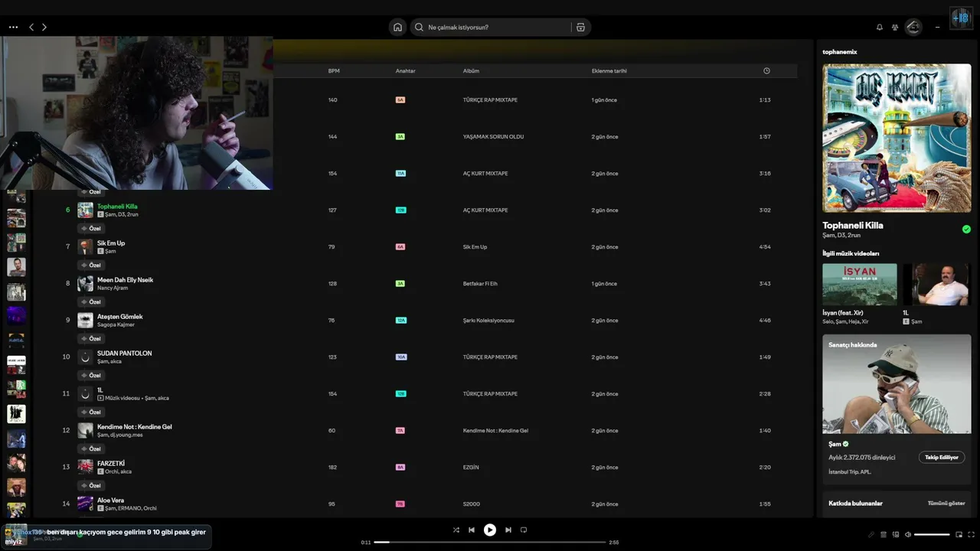Image resolution: width=980 pixels, height=551 pixels.
Task: Mute with the speaker icon
Action: (x=907, y=534)
